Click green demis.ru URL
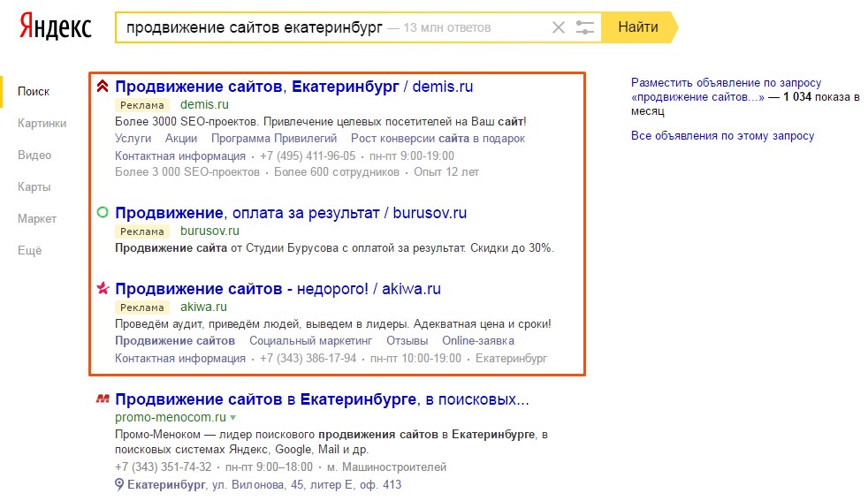Viewport: 868px width, 501px height. 204,104
